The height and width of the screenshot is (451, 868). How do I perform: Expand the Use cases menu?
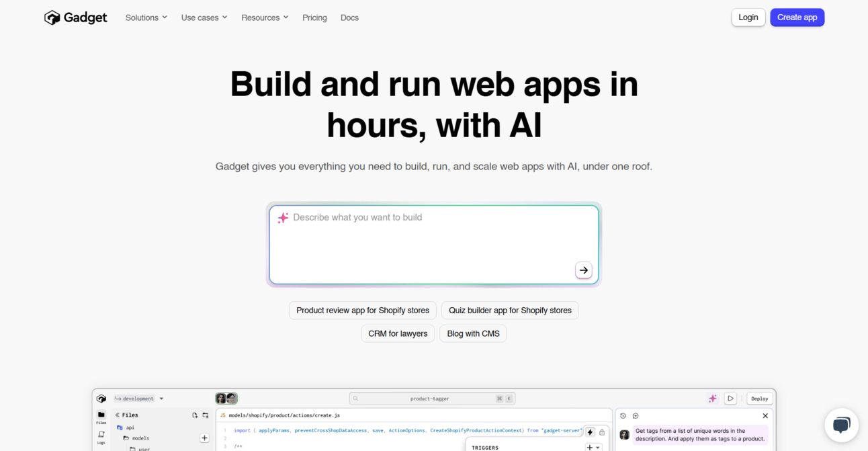(x=204, y=17)
